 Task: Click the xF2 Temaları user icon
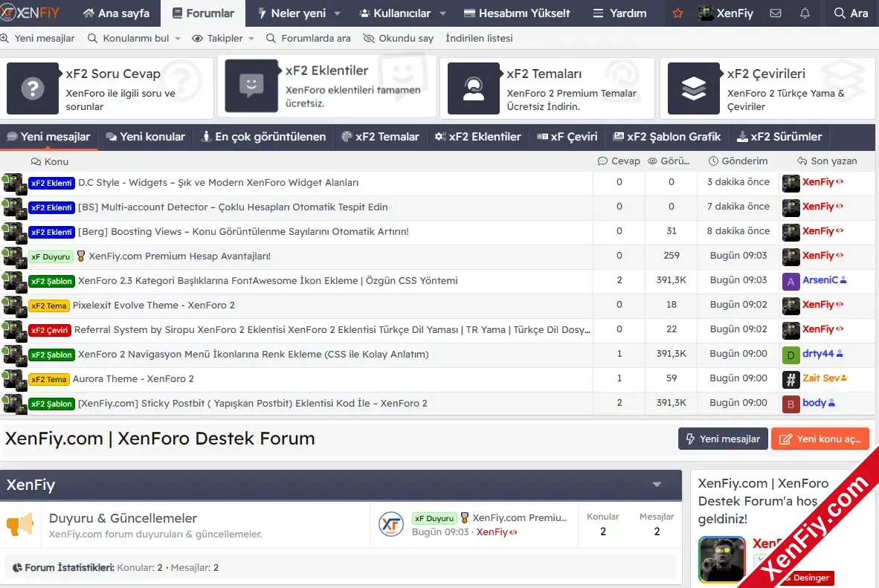point(474,88)
